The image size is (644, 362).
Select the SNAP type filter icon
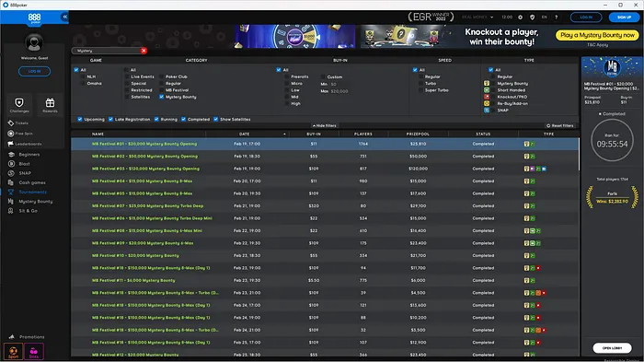pyautogui.click(x=487, y=111)
